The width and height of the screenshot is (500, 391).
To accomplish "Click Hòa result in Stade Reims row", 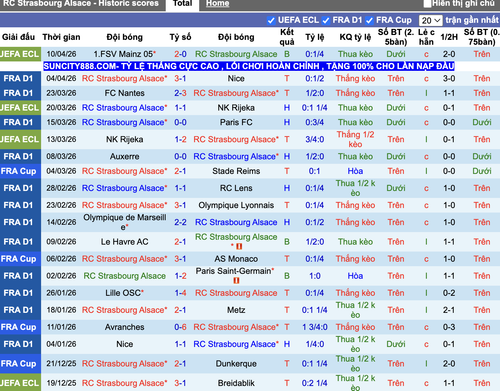I will 355,171.
